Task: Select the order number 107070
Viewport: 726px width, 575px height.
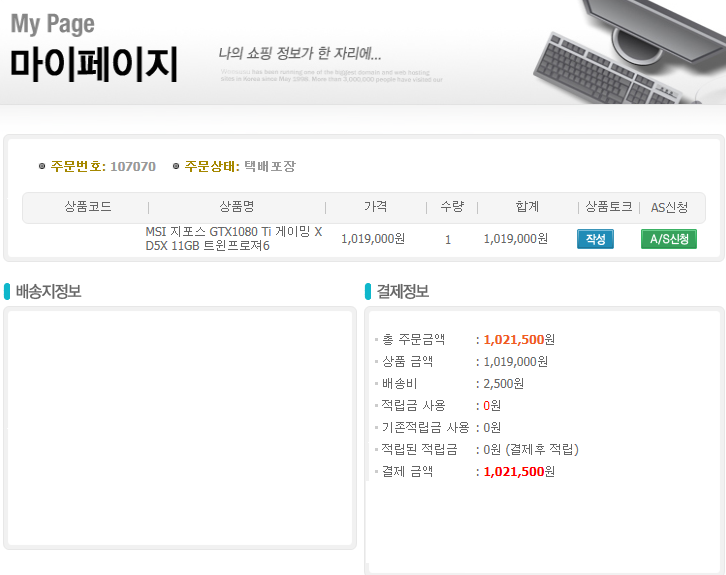Action: tap(132, 166)
